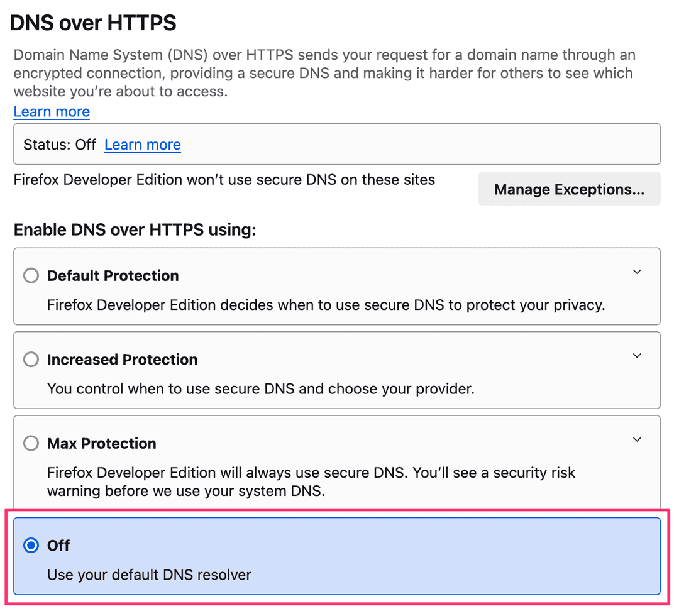Expand the Max Protection details chevron
679x616 pixels.
pyautogui.click(x=637, y=439)
